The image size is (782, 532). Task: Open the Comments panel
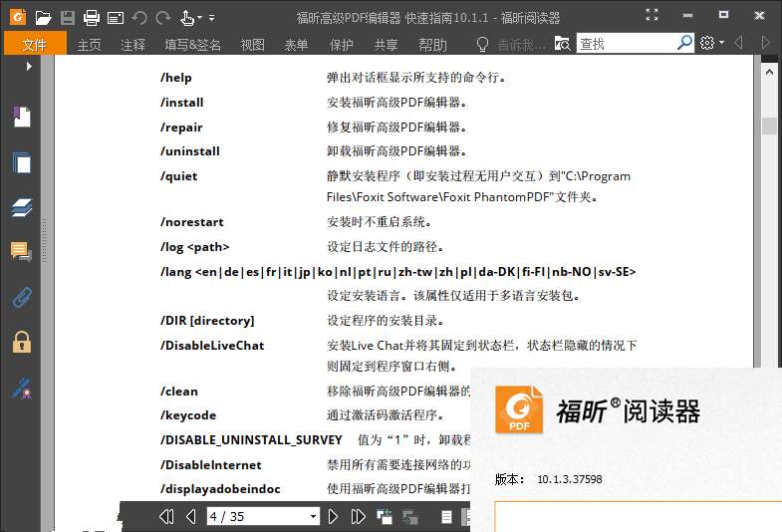coord(21,252)
